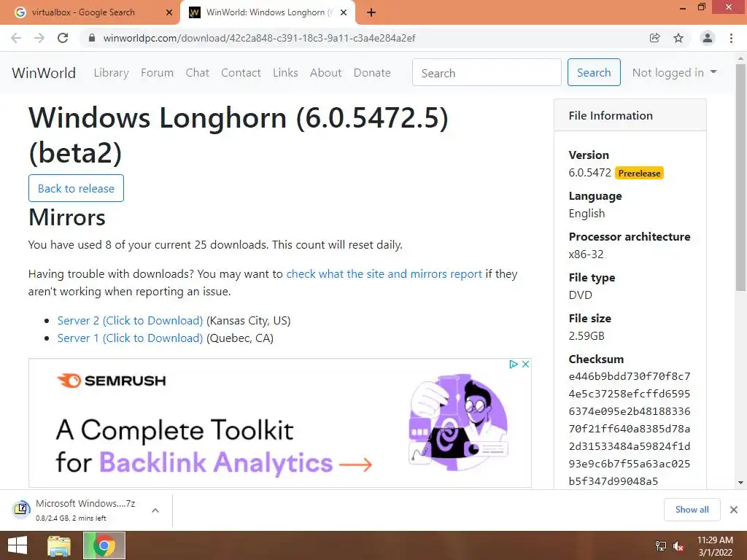Close the virtualbox Google Search tab
The height and width of the screenshot is (560, 747).
[x=169, y=12]
